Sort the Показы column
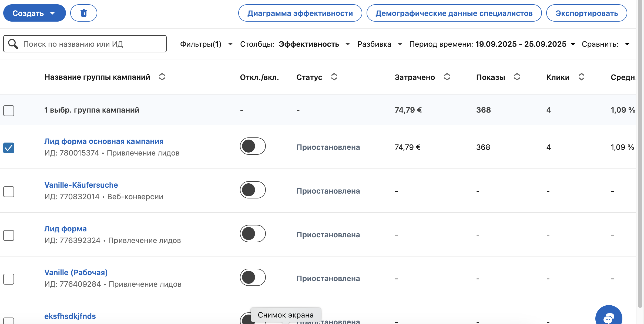Screen dimensions: 644x324 tap(517, 77)
